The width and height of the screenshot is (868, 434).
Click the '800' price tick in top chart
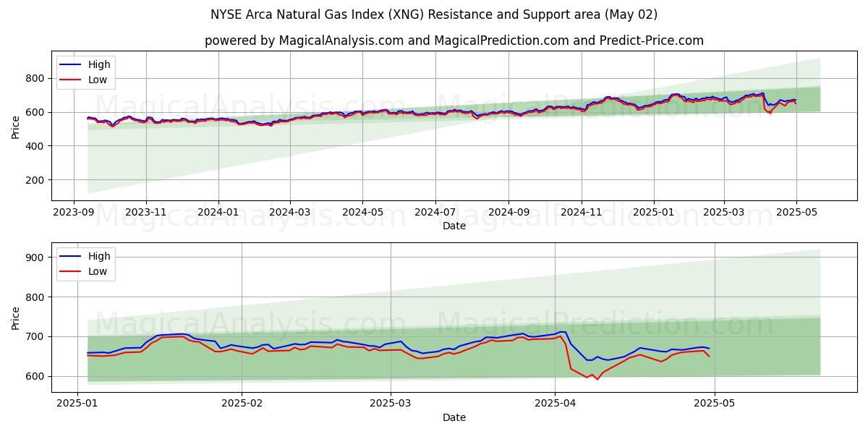(36, 78)
